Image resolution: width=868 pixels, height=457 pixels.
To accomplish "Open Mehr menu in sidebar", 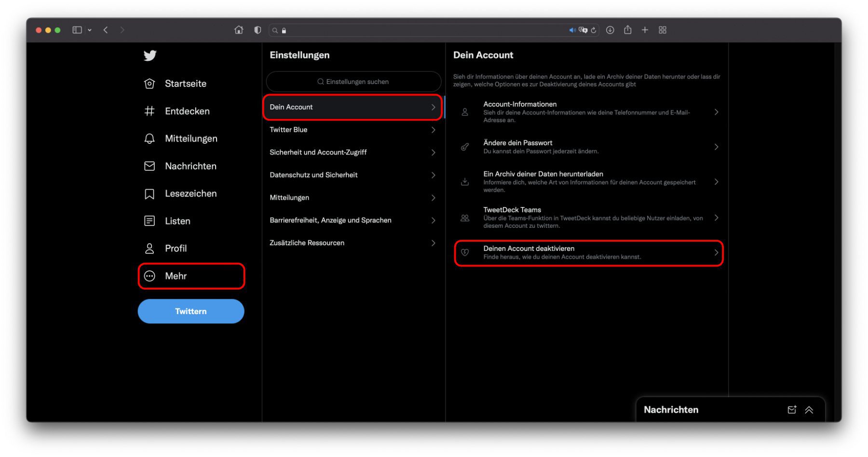I will pos(191,276).
